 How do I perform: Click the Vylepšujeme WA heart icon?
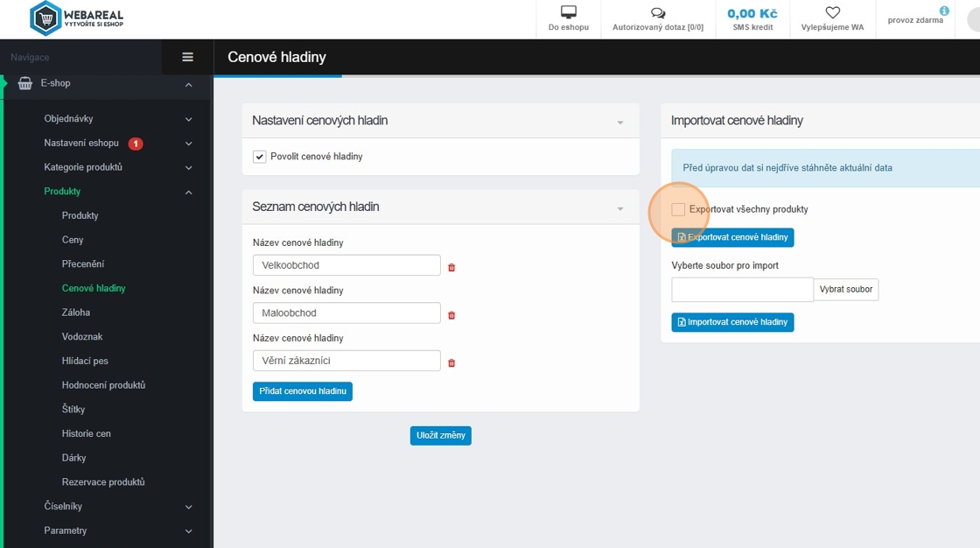click(x=832, y=12)
